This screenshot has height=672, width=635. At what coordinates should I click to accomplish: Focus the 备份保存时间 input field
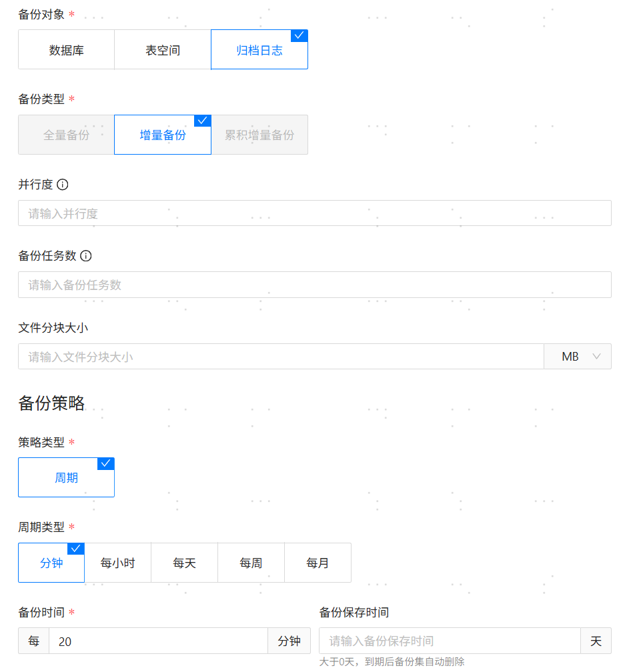450,641
